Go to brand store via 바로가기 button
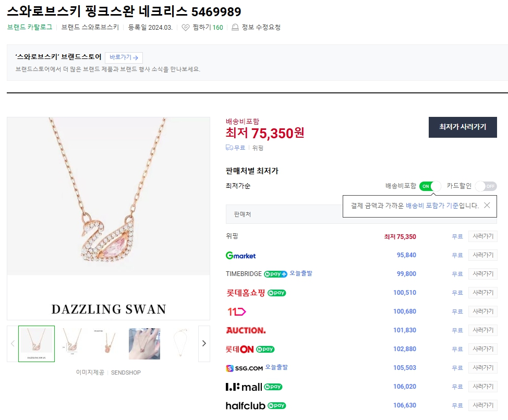 [x=124, y=57]
